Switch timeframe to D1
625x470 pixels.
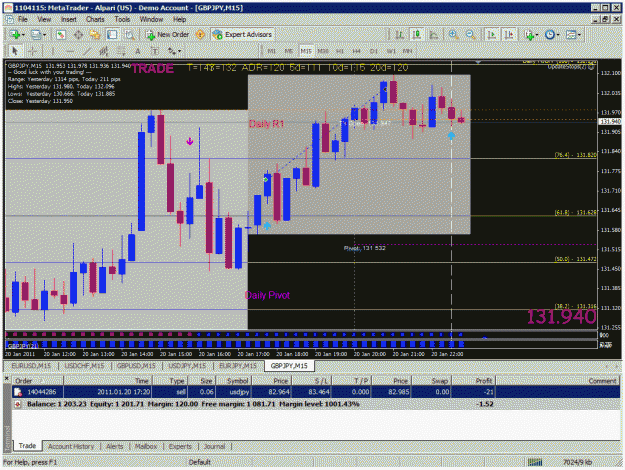[x=374, y=51]
